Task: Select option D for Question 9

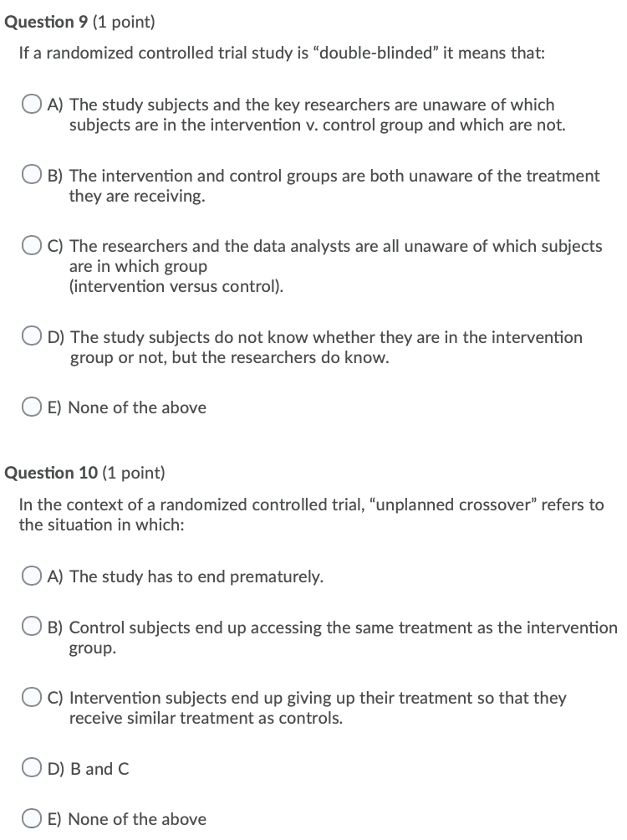Action: tap(33, 335)
